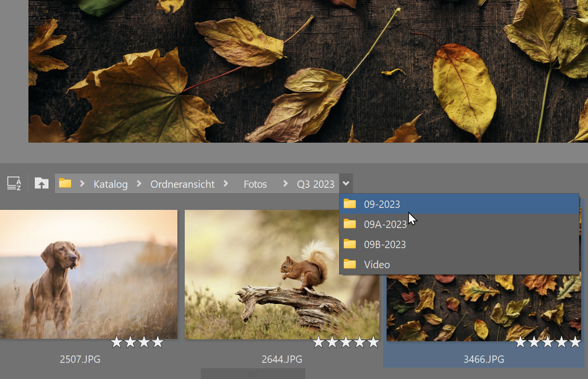Expand chevron between Fotos and Q3 2023

[285, 184]
